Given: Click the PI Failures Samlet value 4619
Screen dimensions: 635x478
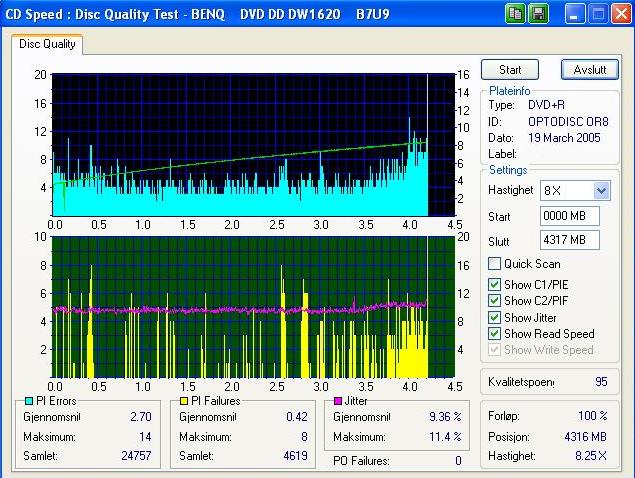Looking at the screenshot, I should pos(295,456).
